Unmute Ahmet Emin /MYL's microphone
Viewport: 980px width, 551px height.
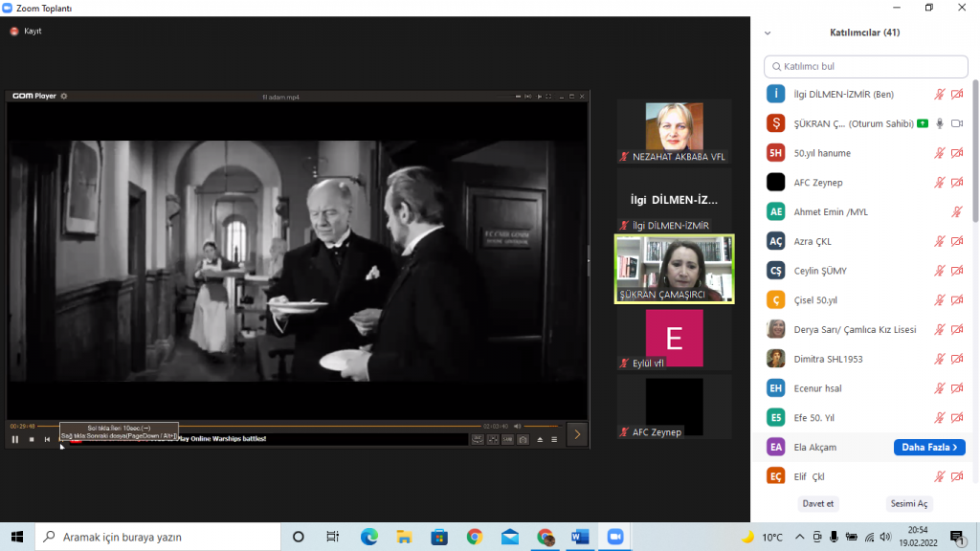pos(955,211)
